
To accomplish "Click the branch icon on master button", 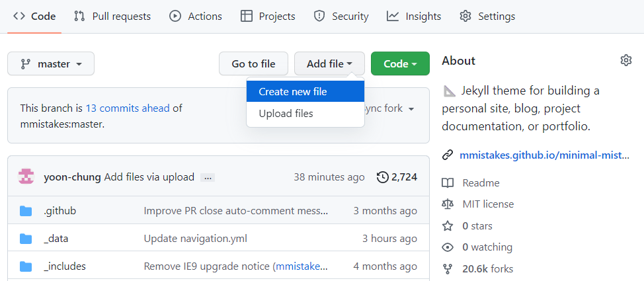I will click(x=26, y=64).
